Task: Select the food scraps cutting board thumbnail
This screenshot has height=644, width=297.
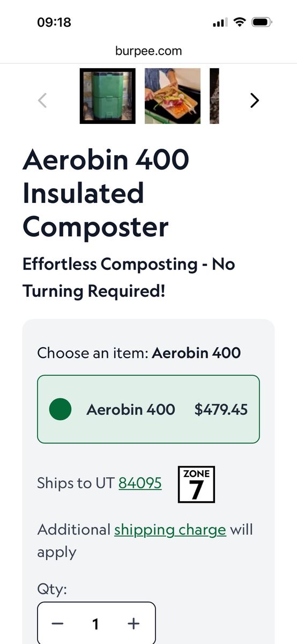Action: click(x=173, y=96)
